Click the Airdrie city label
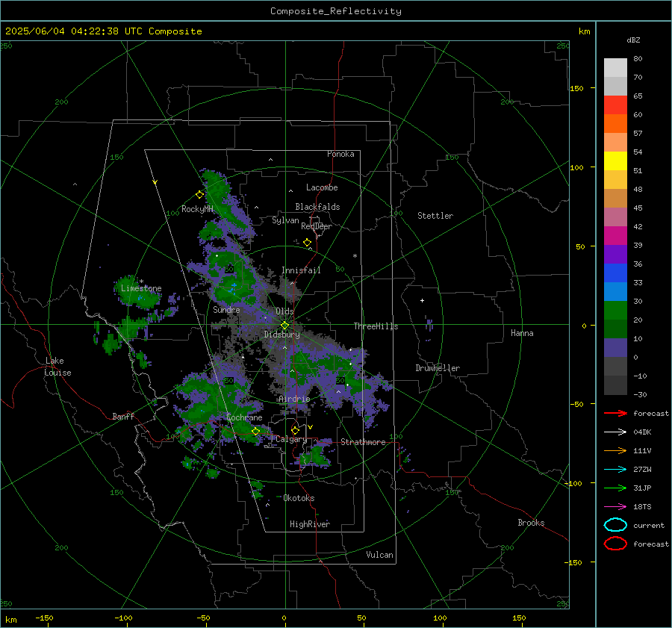The height and width of the screenshot is (628, 672). [294, 399]
